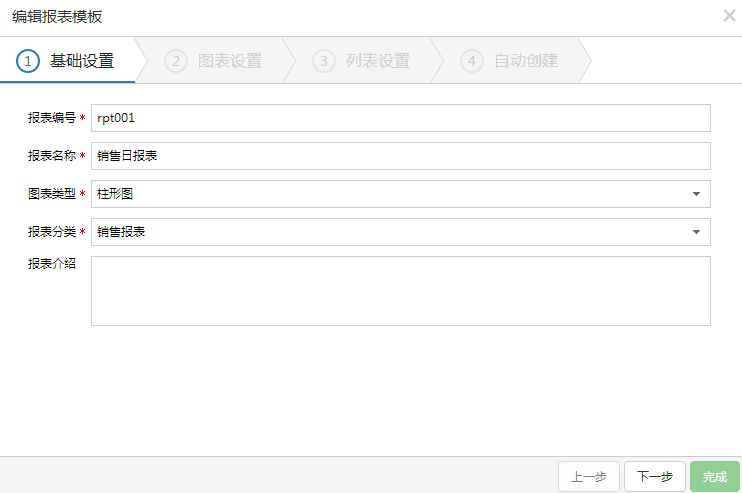The width and height of the screenshot is (742, 493).
Task: Click the step 2 circle icon
Action: (176, 61)
